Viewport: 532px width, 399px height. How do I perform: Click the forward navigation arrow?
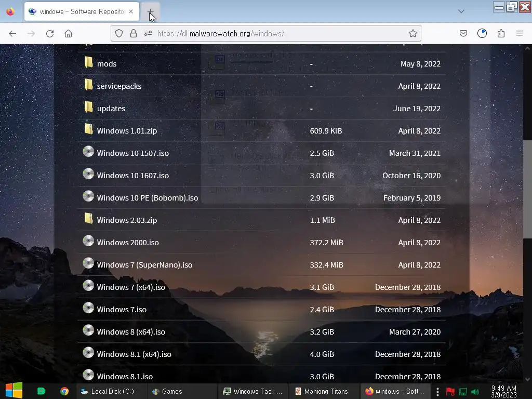(31, 33)
